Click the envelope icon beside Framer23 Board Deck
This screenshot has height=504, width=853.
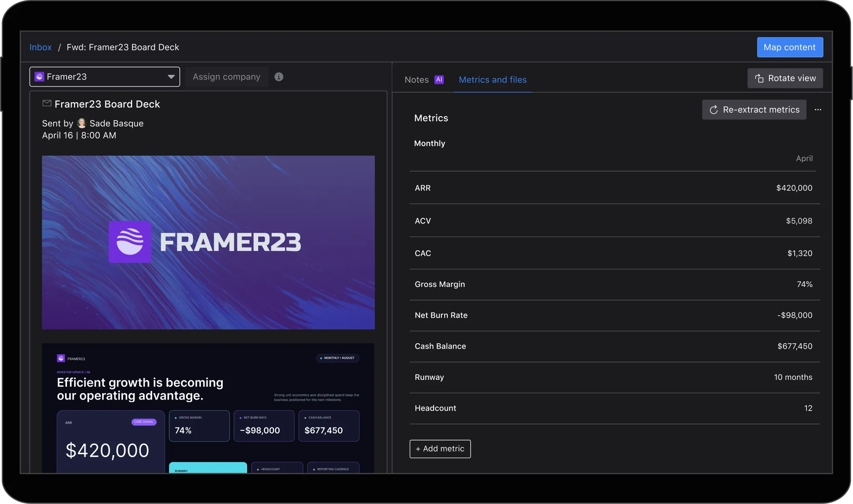coord(47,103)
